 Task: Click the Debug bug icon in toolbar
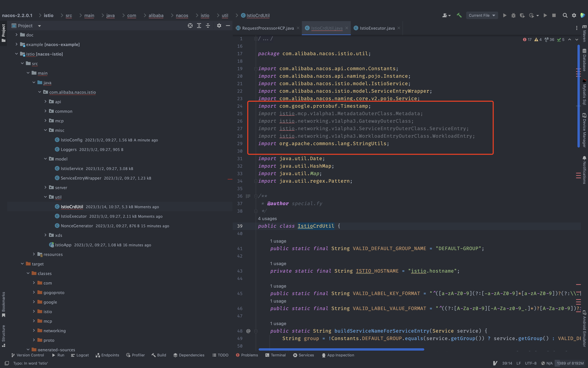pyautogui.click(x=513, y=15)
